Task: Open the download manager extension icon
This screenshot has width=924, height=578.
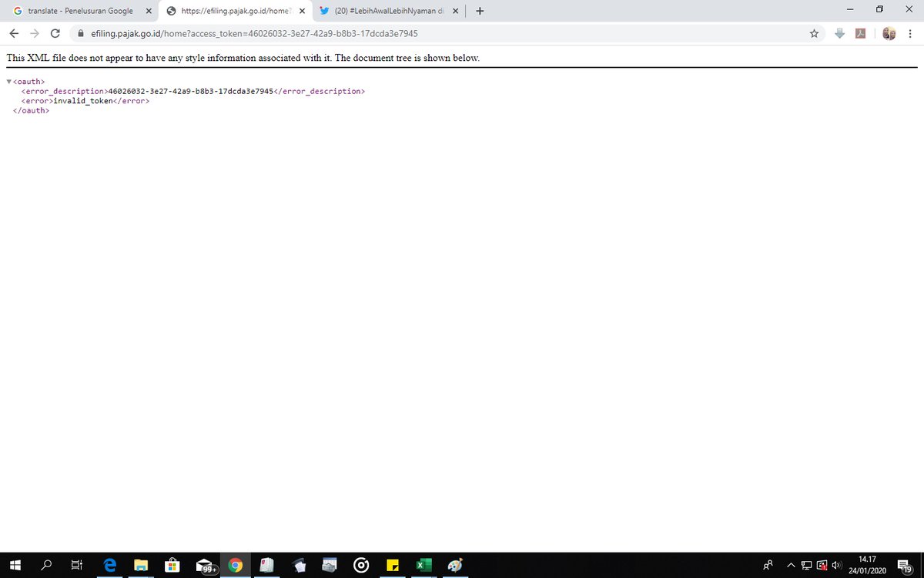Action: (x=840, y=33)
